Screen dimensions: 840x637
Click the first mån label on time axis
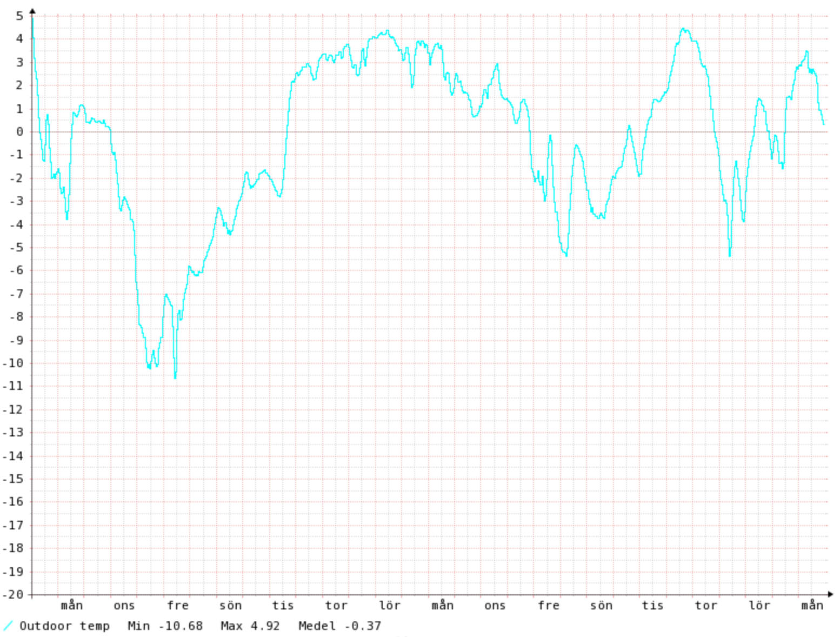click(71, 606)
